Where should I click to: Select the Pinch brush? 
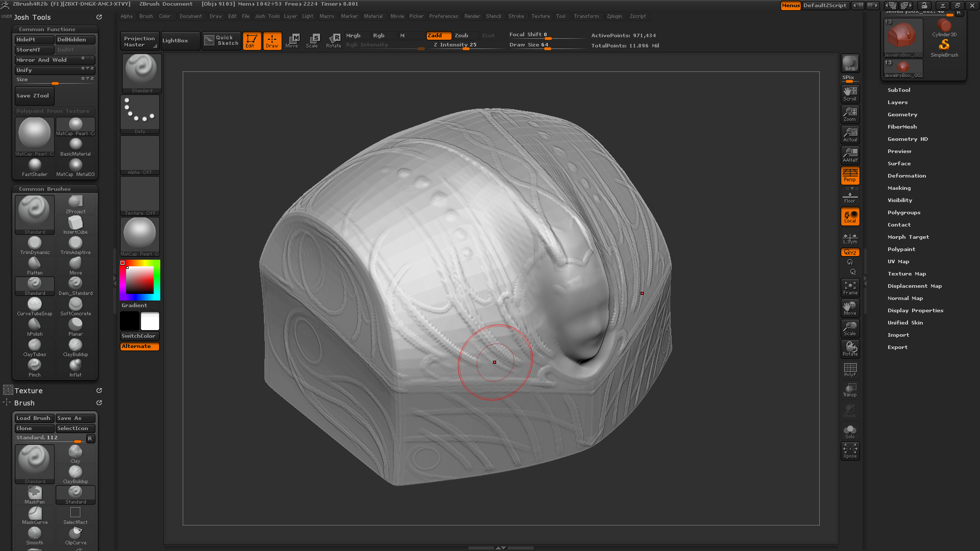35,368
